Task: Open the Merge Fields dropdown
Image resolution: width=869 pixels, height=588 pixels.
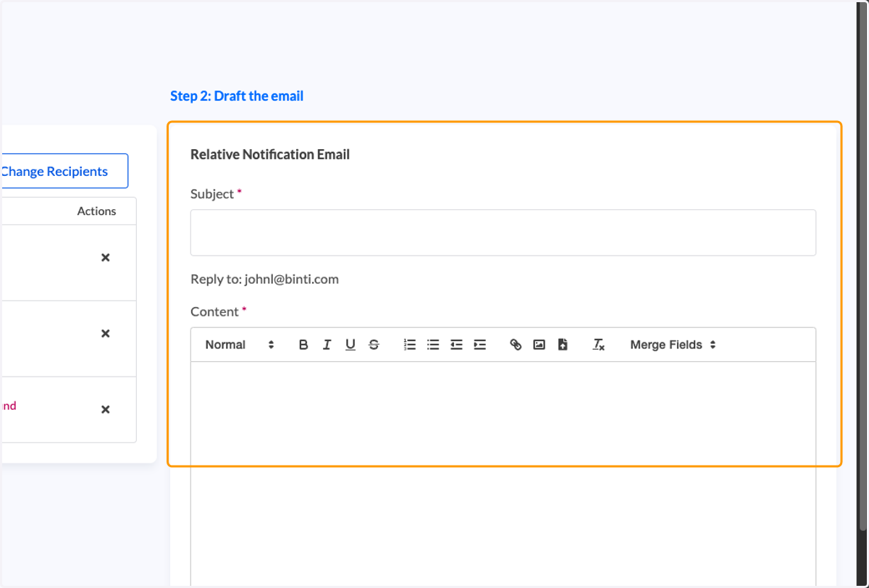Action: click(x=673, y=345)
